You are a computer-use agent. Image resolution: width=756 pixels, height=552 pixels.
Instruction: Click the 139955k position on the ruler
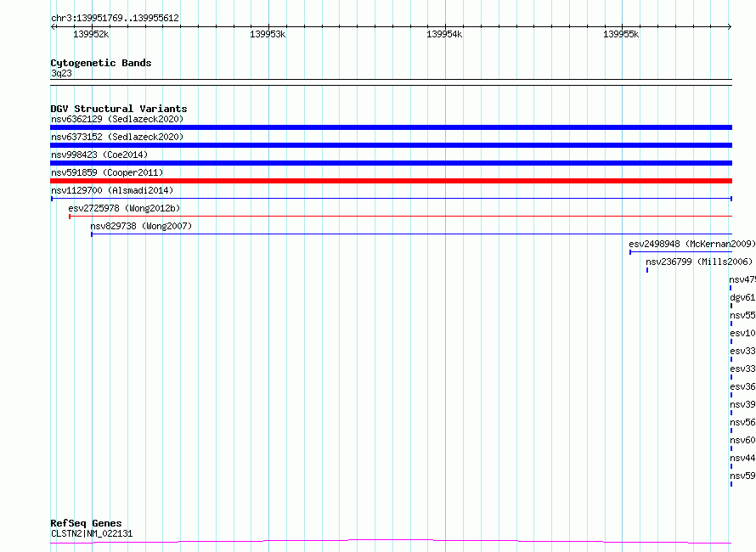(620, 34)
